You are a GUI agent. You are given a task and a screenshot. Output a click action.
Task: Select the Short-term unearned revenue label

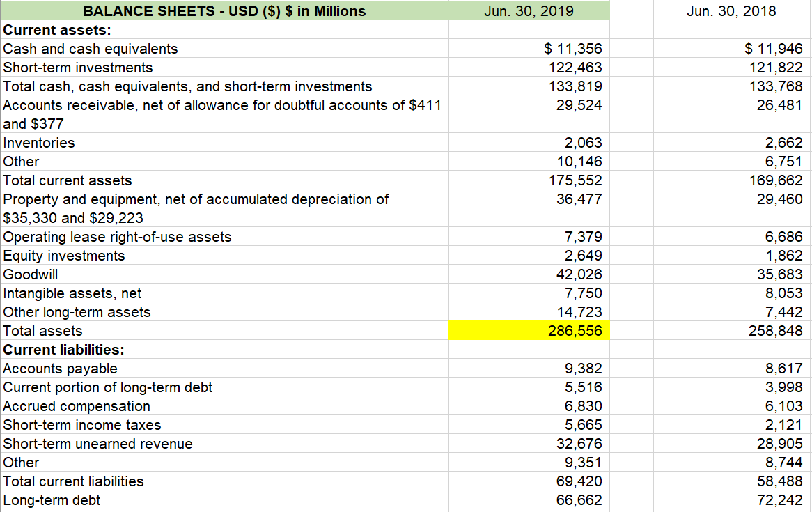(x=98, y=444)
